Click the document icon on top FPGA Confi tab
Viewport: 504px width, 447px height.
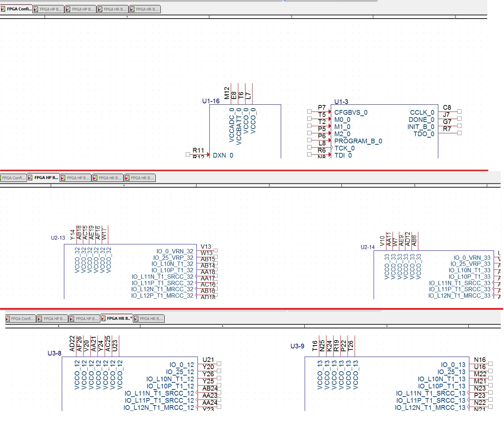(3, 9)
